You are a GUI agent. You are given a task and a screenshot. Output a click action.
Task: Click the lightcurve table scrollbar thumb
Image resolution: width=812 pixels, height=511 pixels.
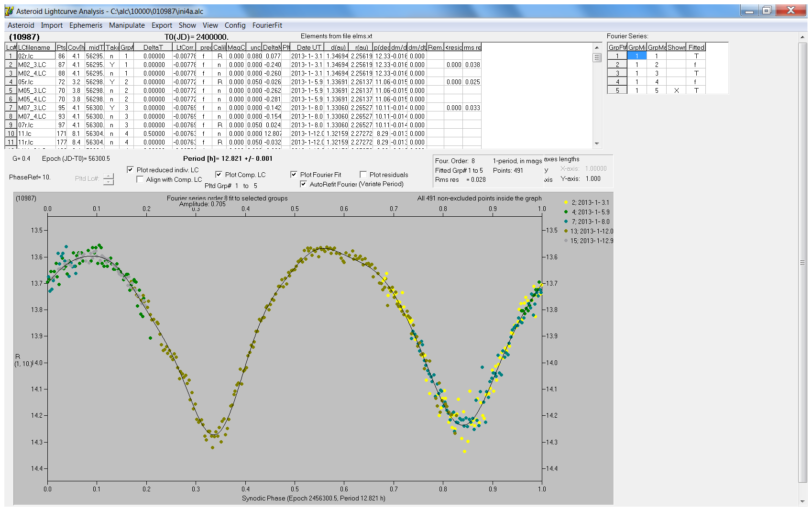[597, 57]
